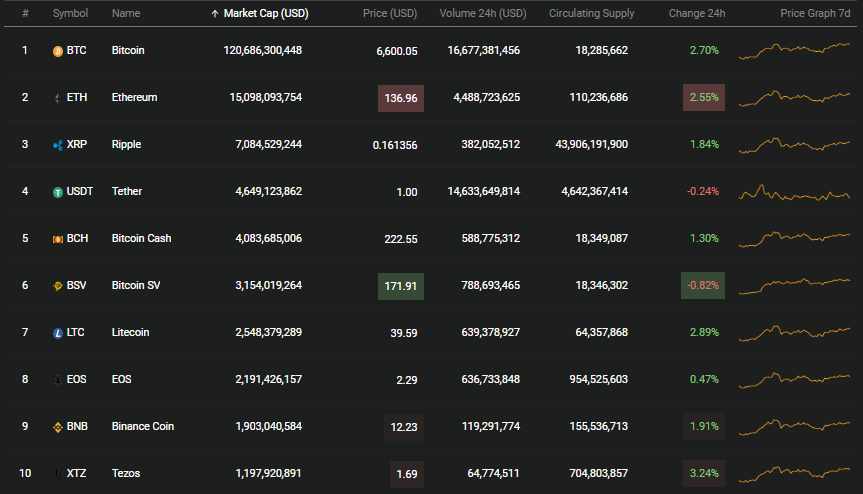Sort by Volume 24h (USD) header

(483, 13)
